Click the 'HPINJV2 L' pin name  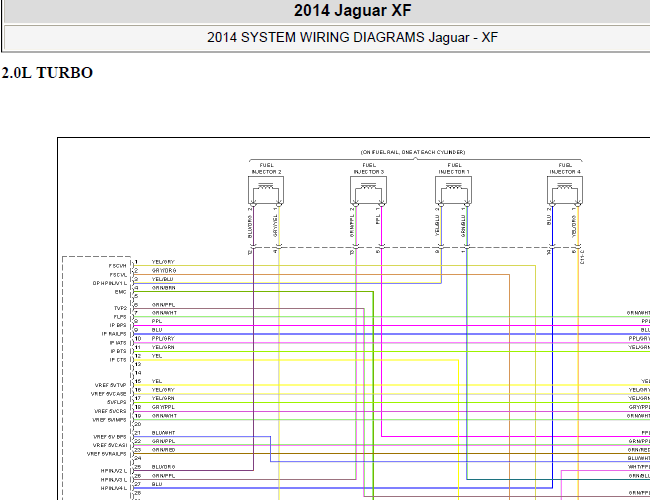(x=114, y=471)
